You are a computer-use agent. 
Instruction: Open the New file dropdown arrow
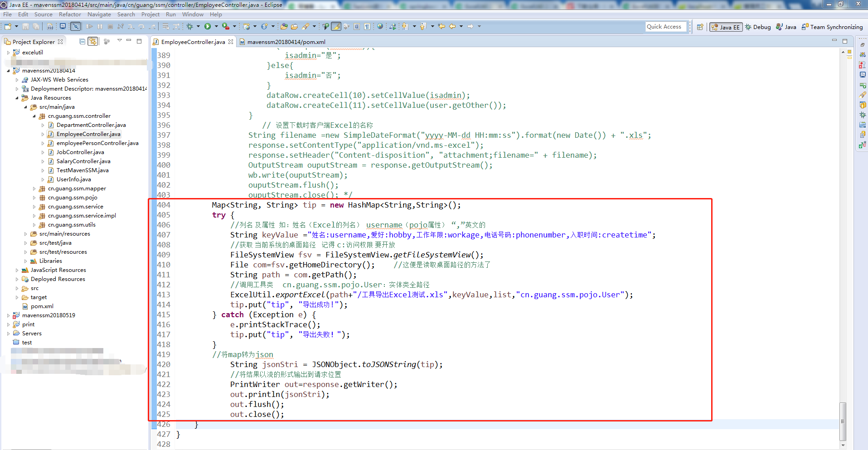[x=16, y=27]
